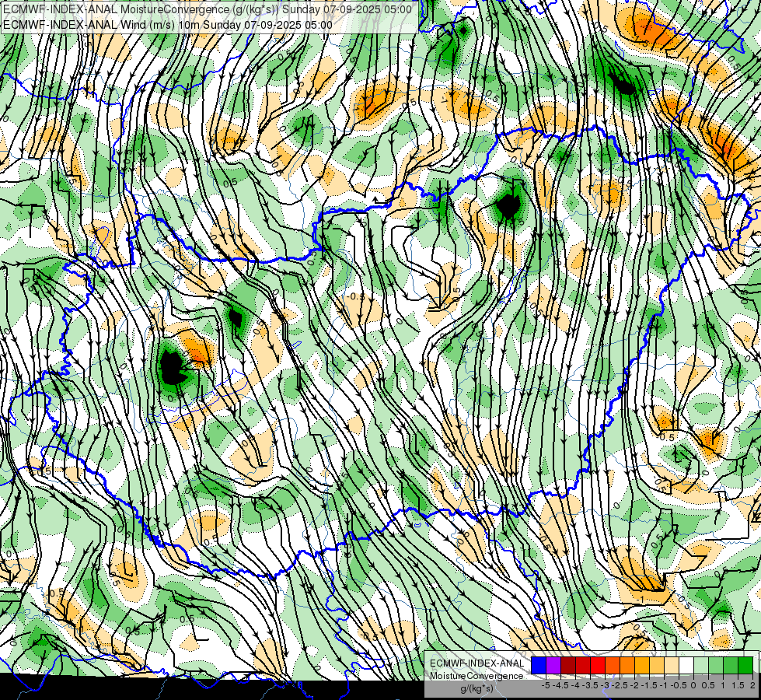Screen dimensions: 761x700
Task: Select the orange swatch between -2.5 and -2
Action: [627, 666]
